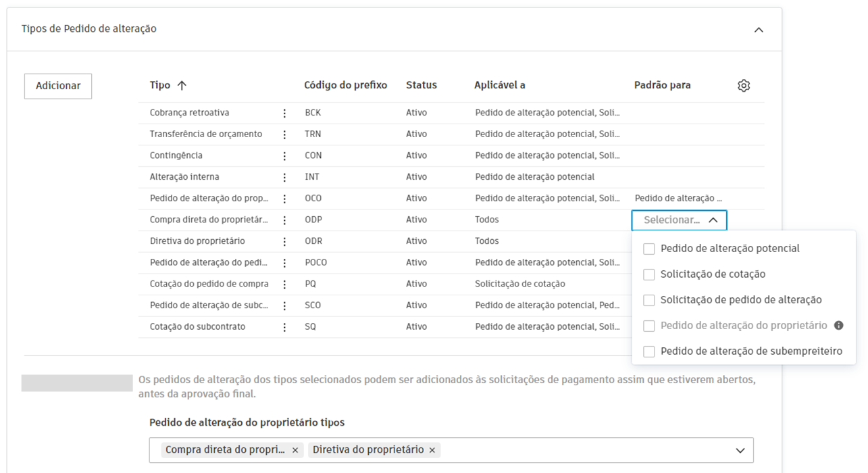Screen dimensions: 868x473
Task: Check Pedido de alteração de subempreiteiro
Action: [x=649, y=351]
